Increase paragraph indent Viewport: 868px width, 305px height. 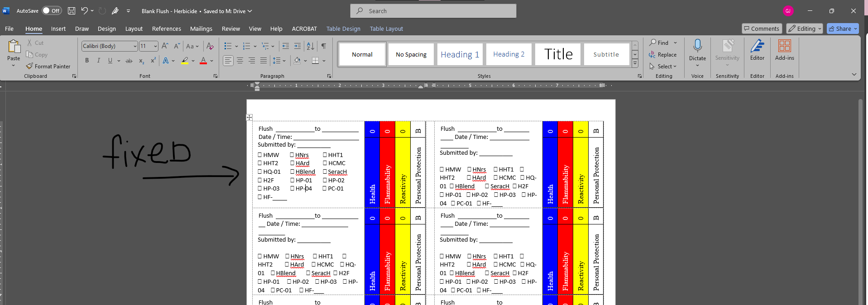[297, 46]
